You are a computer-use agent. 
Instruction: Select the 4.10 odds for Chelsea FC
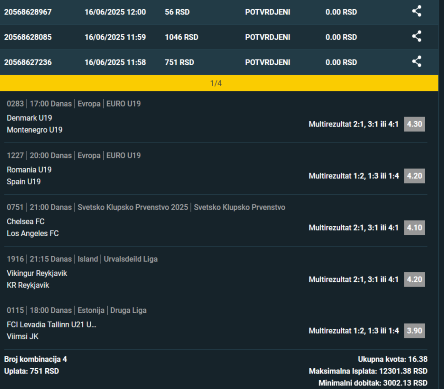414,228
